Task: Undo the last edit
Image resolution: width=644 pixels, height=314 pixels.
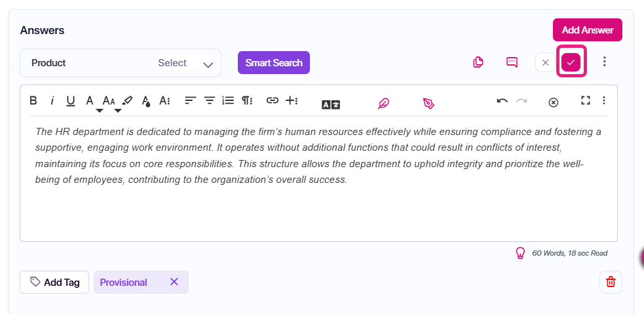Action: pyautogui.click(x=502, y=101)
